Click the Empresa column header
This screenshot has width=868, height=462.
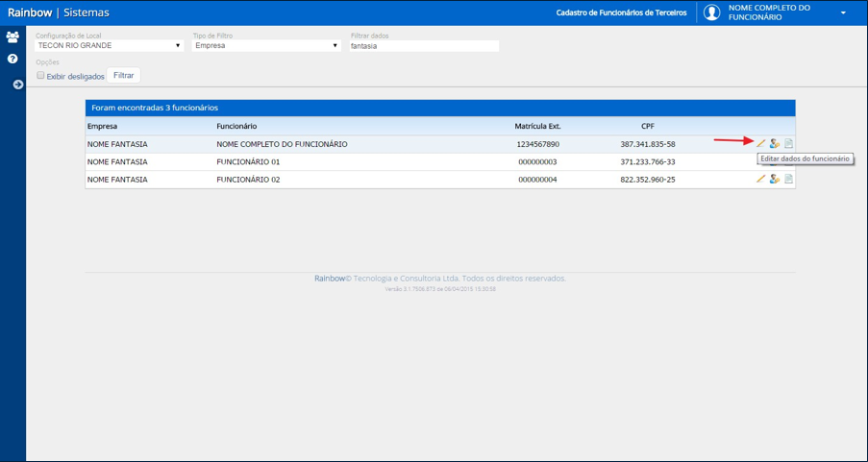(103, 126)
